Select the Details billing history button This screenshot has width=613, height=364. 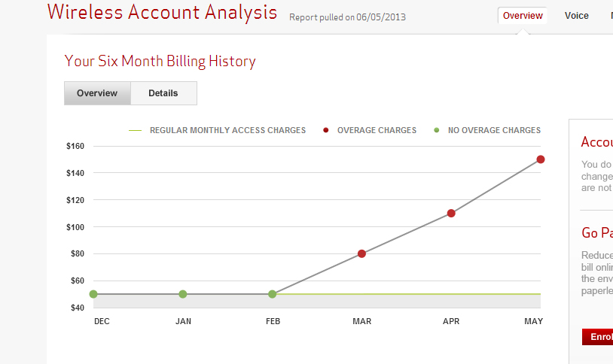(x=163, y=93)
